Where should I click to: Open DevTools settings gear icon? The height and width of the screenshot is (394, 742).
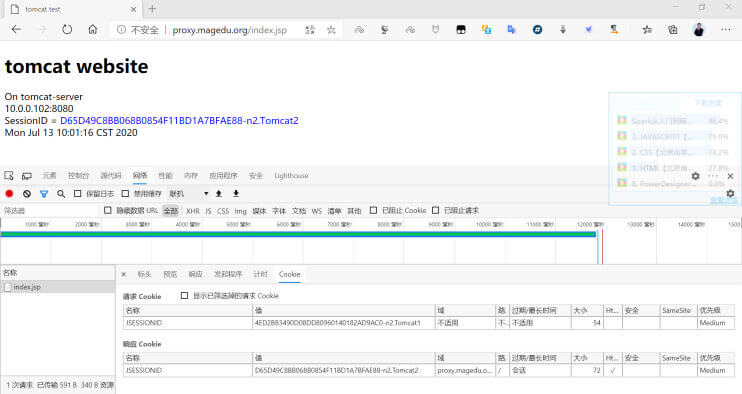pos(695,176)
